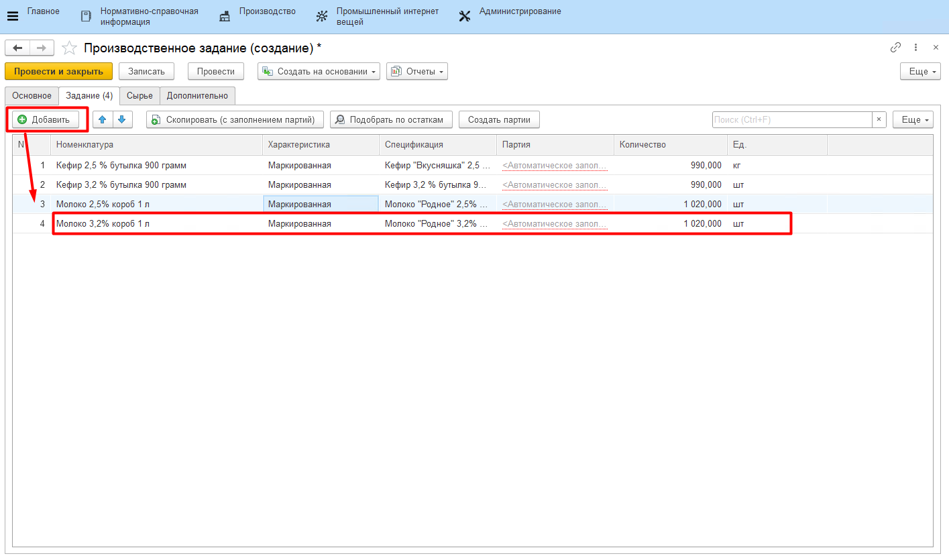Expand the 'Отчеты' dropdown
The width and height of the screenshot is (949, 560).
416,71
